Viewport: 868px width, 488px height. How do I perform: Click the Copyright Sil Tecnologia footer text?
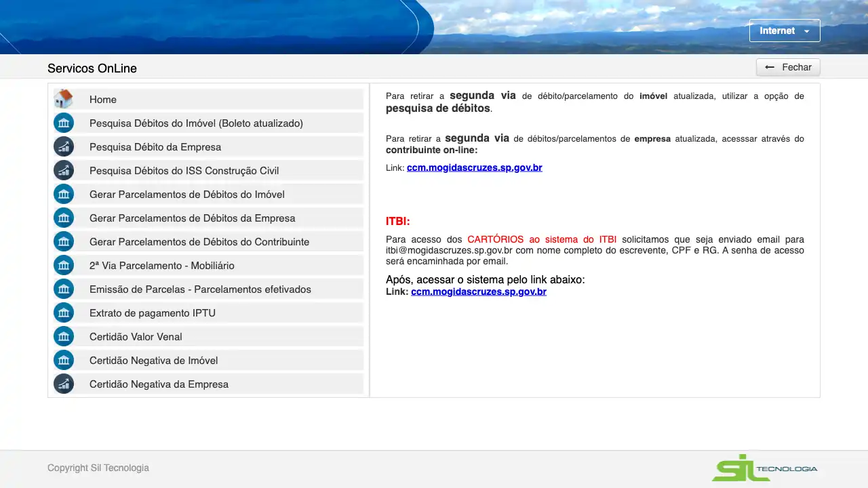click(x=98, y=468)
